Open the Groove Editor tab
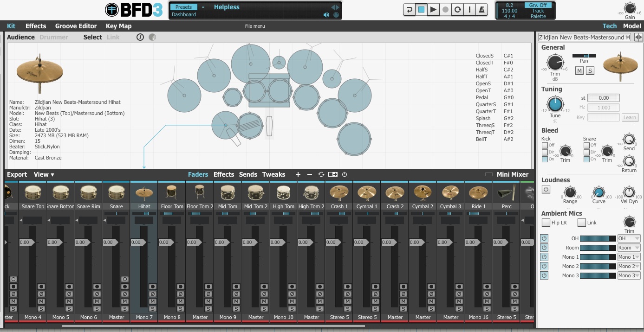This screenshot has height=332, width=644. (x=76, y=26)
